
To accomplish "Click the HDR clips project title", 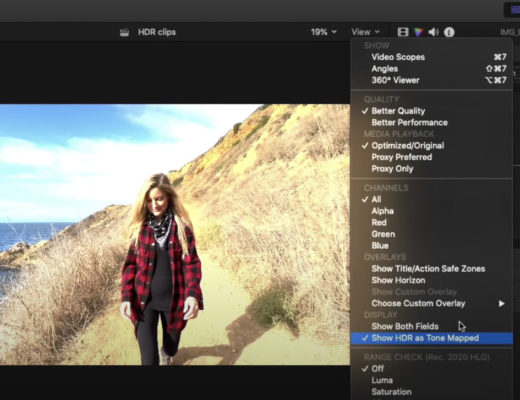I will coord(157,32).
